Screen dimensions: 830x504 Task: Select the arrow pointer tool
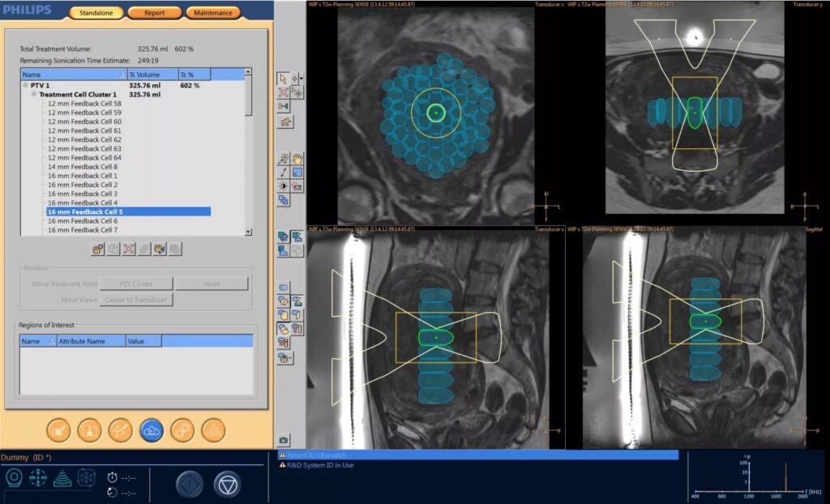pyautogui.click(x=284, y=79)
